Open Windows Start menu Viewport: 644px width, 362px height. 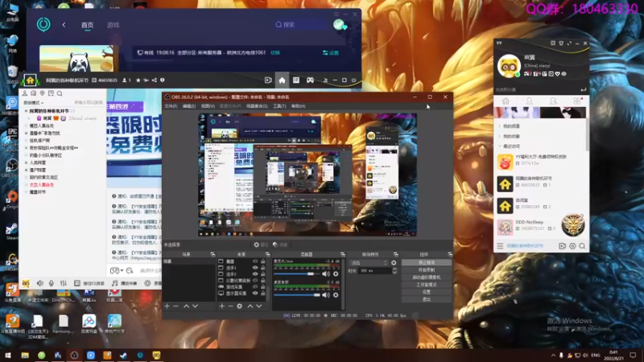[x=8, y=355]
